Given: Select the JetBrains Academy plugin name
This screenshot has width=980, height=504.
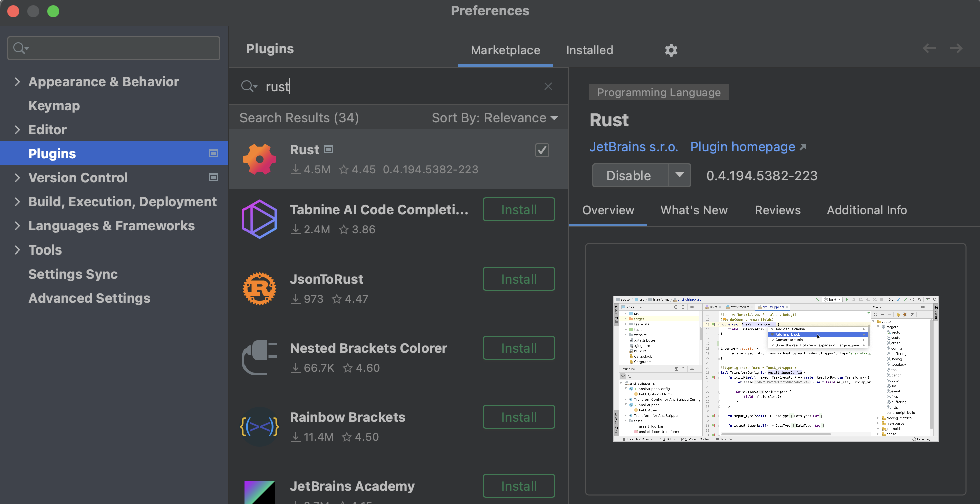Looking at the screenshot, I should pos(352,486).
